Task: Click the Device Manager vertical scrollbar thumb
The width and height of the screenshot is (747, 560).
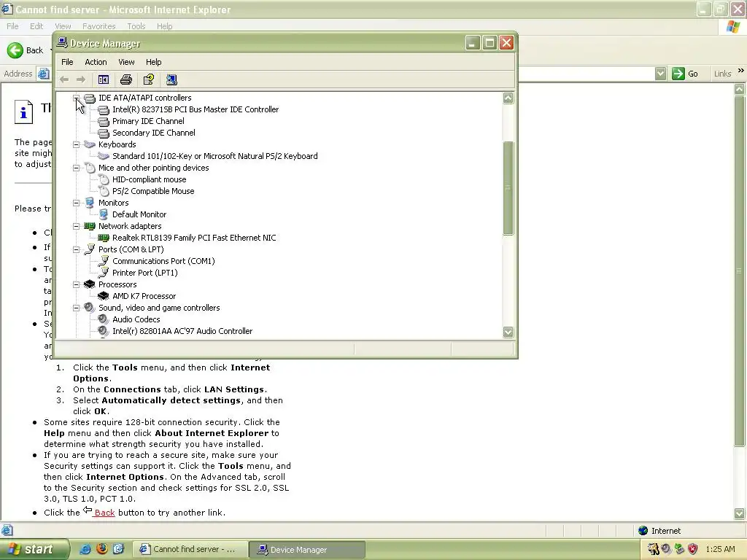Action: [508, 188]
